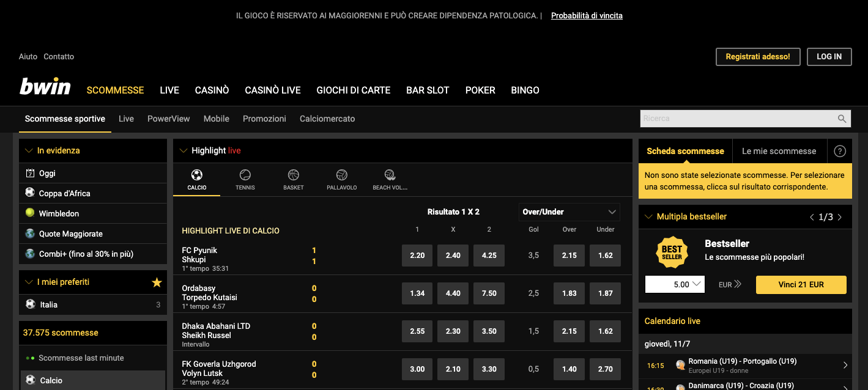
Task: Bet on Ordabasy win at 1.34
Action: point(417,293)
